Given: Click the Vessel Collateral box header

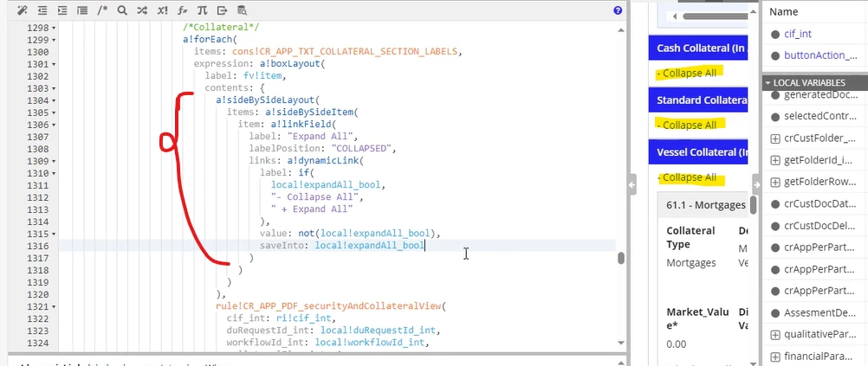Looking at the screenshot, I should tap(698, 152).
